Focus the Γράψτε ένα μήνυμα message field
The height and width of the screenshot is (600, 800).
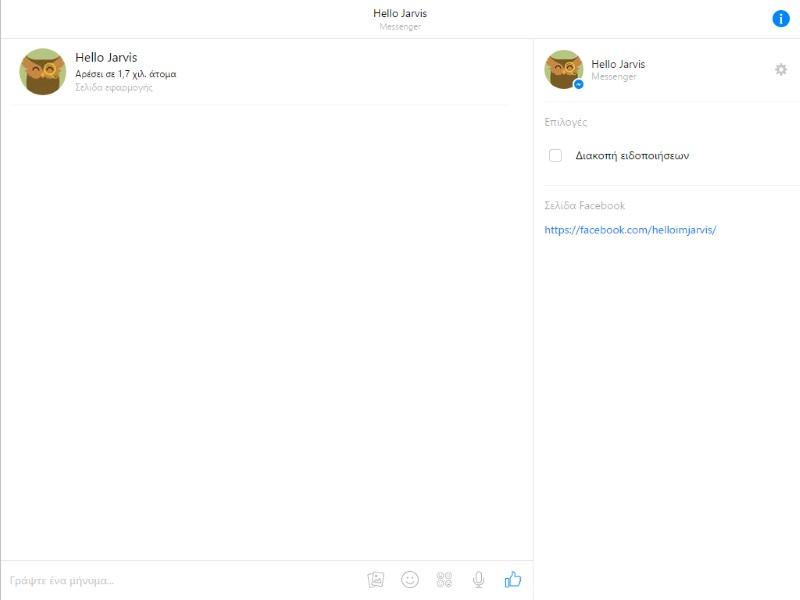click(180, 580)
